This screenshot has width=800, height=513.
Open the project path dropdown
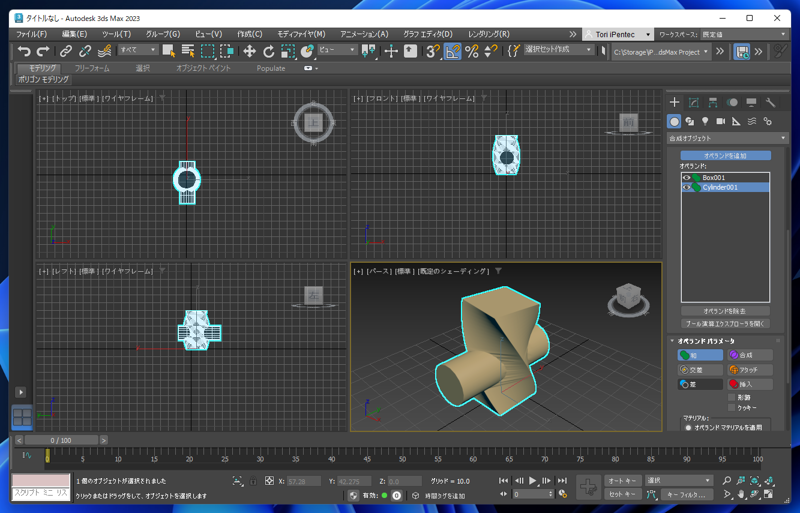click(x=661, y=52)
